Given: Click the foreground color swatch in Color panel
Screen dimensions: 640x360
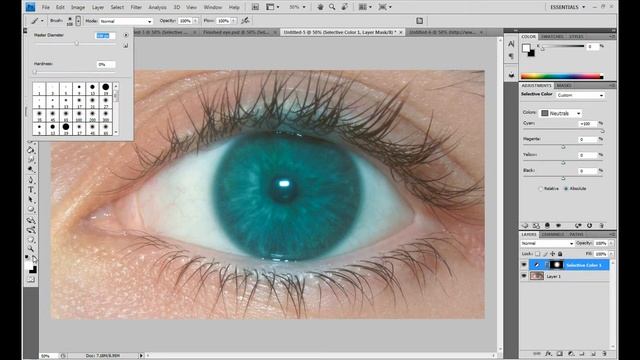Looking at the screenshot, I should tap(526, 48).
